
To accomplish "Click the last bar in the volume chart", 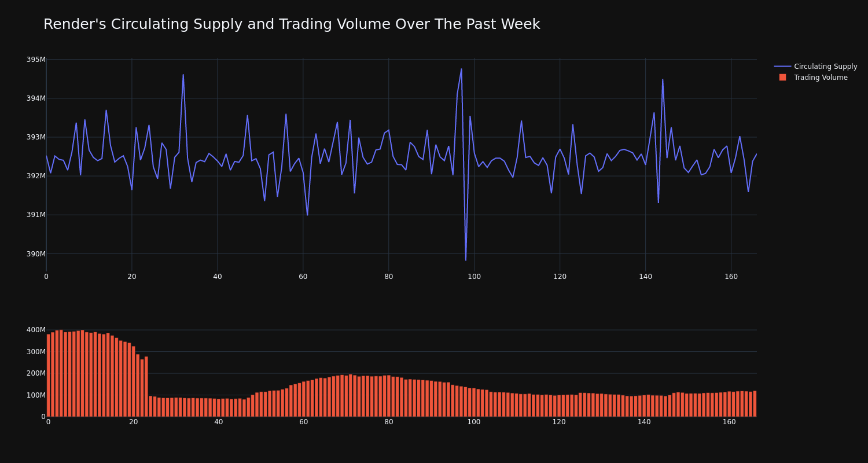I will click(755, 403).
